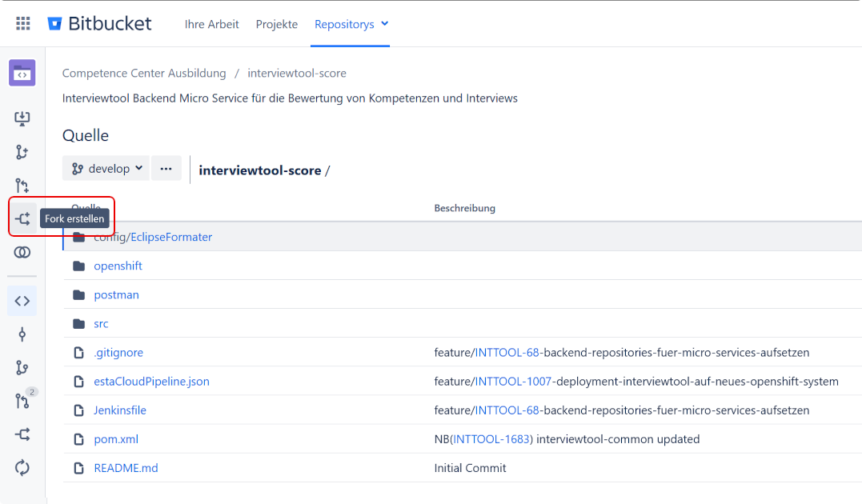Click interviewtool-score breadcrumb link

tap(297, 73)
